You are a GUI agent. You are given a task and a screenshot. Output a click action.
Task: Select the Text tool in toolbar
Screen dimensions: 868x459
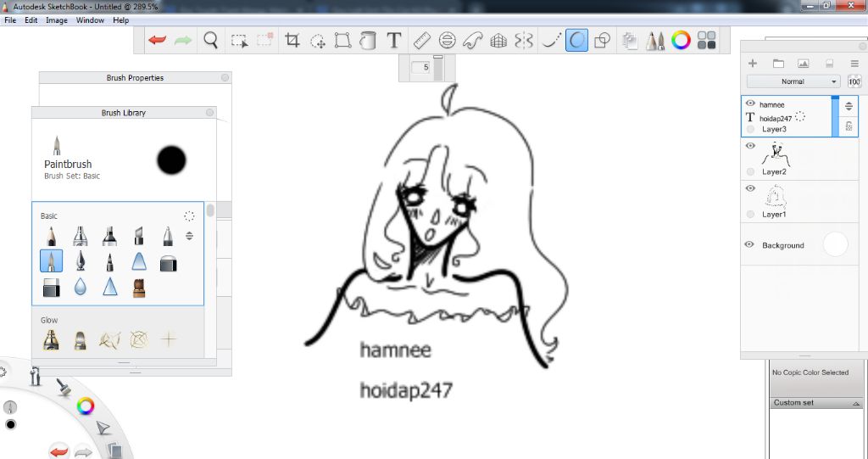pyautogui.click(x=393, y=40)
